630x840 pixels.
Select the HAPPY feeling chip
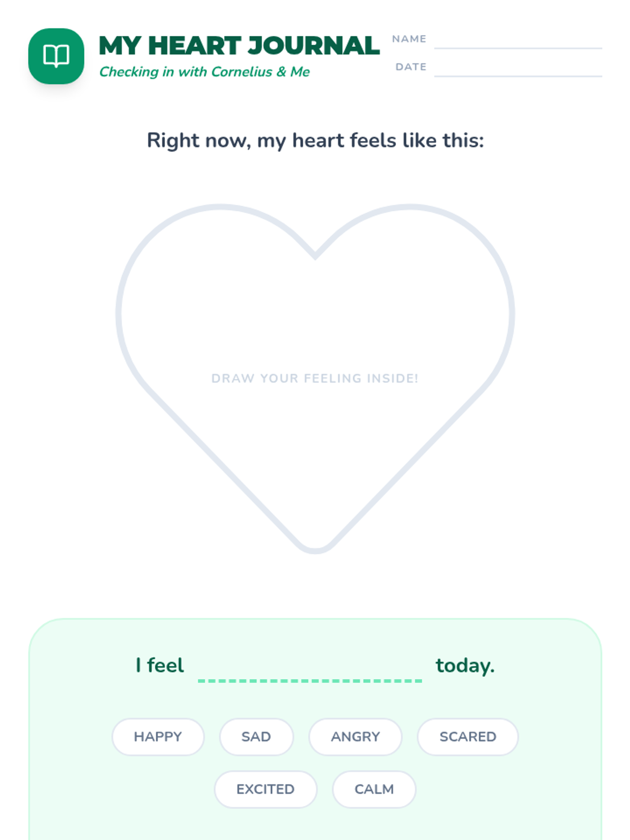click(157, 737)
